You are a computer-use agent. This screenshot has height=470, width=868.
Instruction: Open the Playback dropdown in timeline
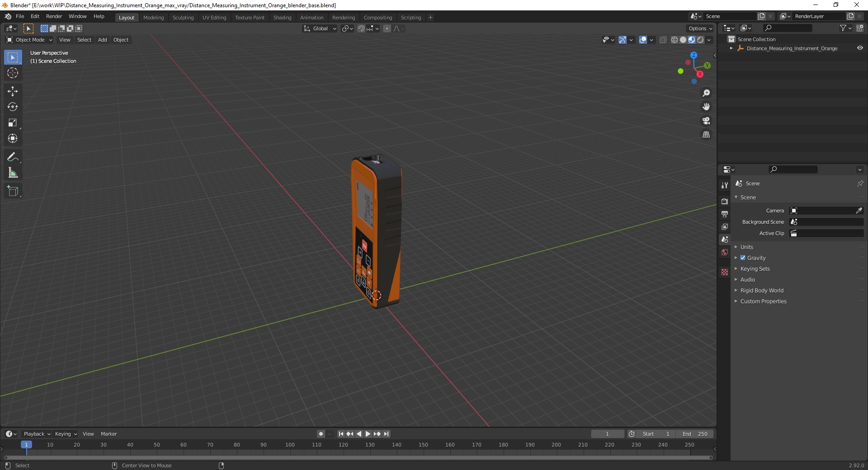pos(37,434)
